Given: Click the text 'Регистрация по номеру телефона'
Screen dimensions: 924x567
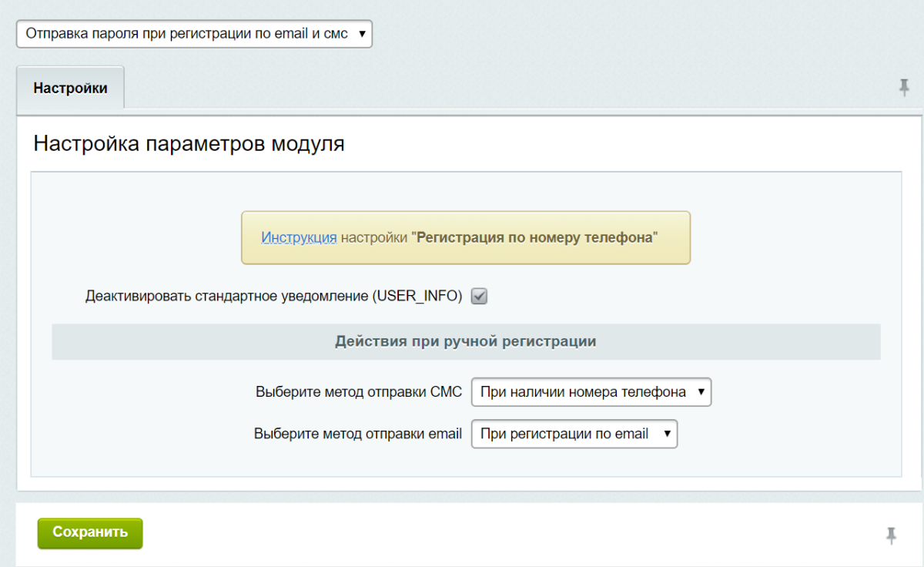Looking at the screenshot, I should click(x=535, y=238).
